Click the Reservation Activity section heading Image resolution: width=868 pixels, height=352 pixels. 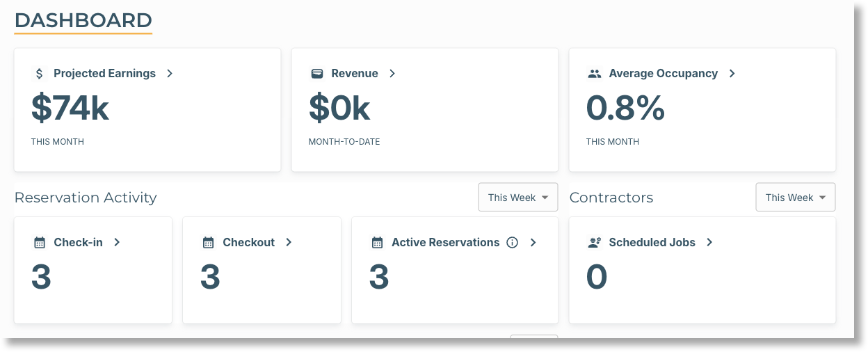[x=86, y=198]
